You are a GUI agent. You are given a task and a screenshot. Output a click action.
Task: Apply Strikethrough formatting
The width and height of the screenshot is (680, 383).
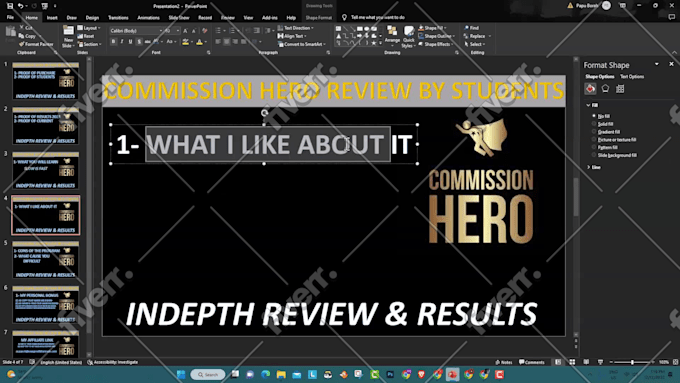click(x=147, y=42)
